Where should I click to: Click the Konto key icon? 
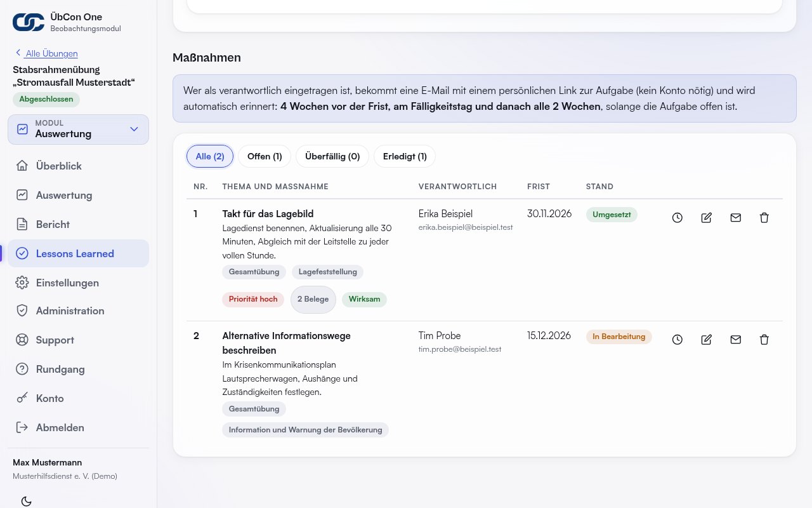pos(22,398)
